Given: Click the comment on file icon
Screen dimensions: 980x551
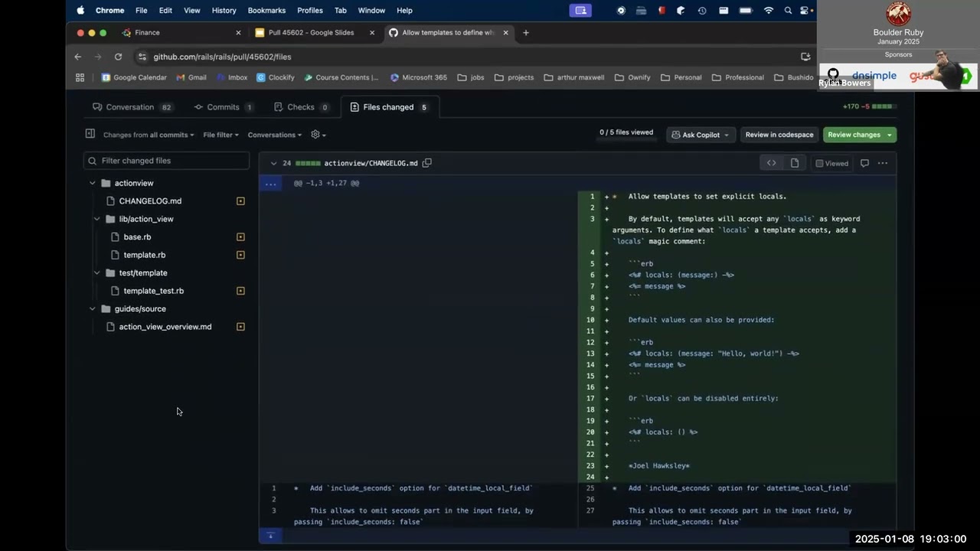Looking at the screenshot, I should (864, 163).
